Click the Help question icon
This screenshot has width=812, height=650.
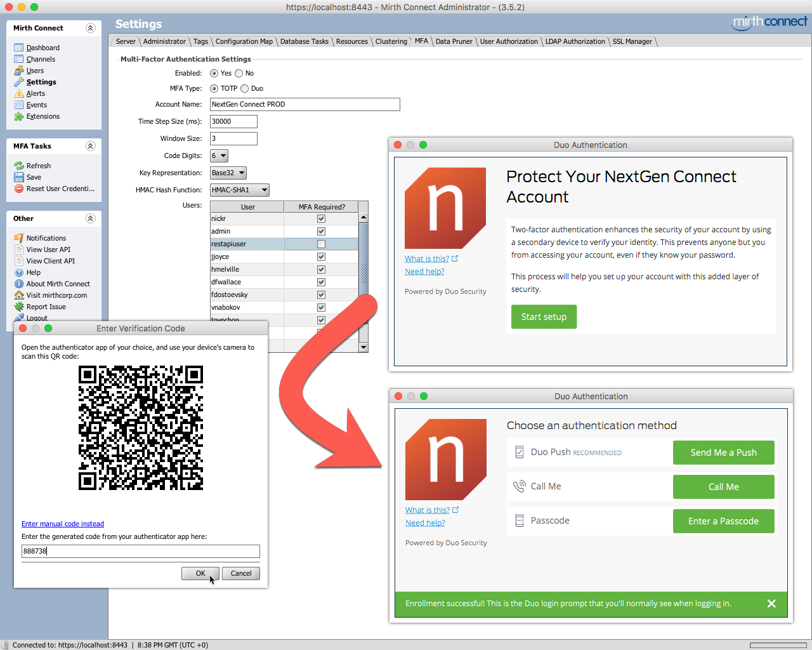[x=19, y=272]
